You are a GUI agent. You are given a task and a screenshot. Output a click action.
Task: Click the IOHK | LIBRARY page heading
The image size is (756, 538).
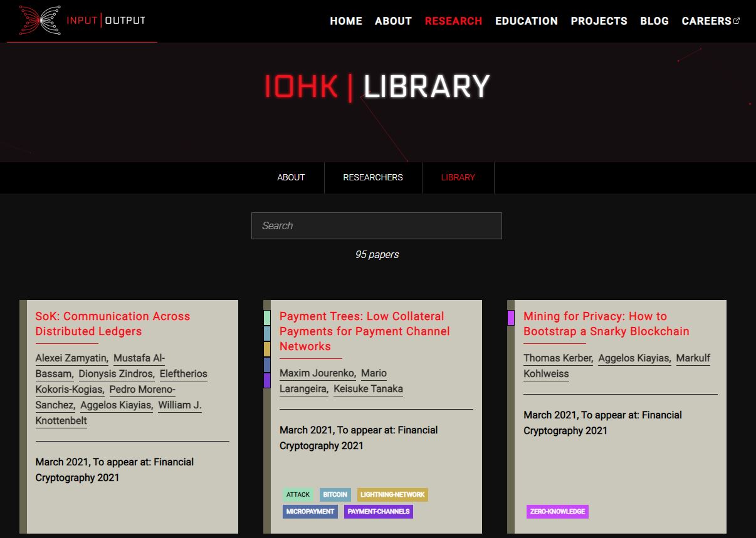point(377,86)
